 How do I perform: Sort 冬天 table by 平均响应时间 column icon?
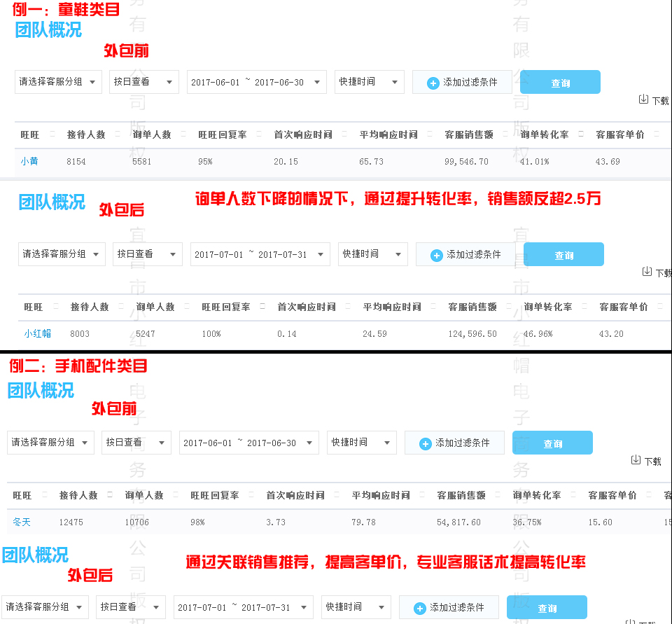(x=422, y=495)
